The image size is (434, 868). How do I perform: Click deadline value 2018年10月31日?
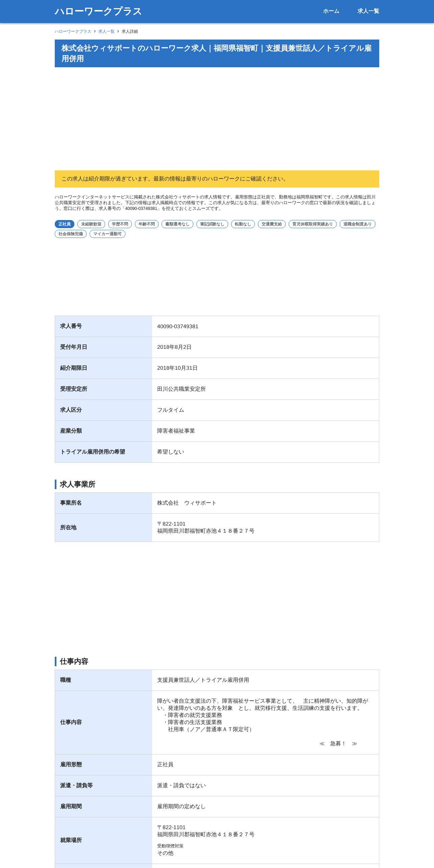click(177, 368)
